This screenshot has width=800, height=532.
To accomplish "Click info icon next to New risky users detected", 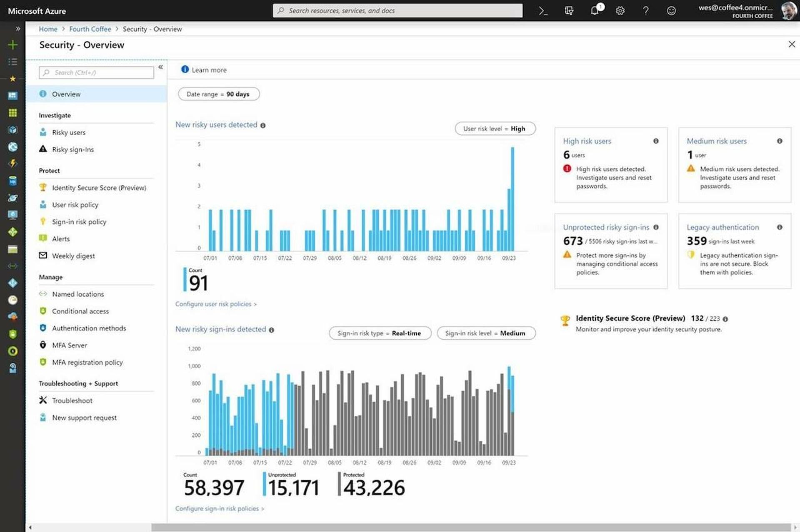I will coord(263,125).
